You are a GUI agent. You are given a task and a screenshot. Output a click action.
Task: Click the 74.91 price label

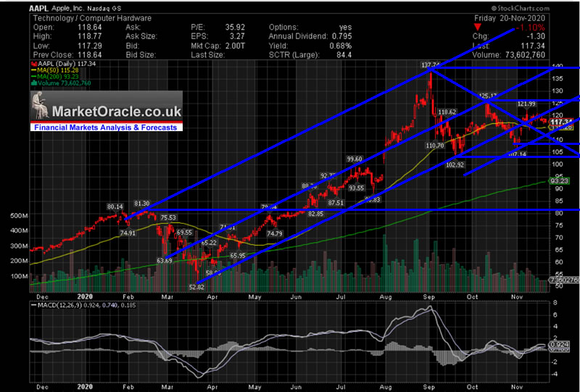(126, 233)
